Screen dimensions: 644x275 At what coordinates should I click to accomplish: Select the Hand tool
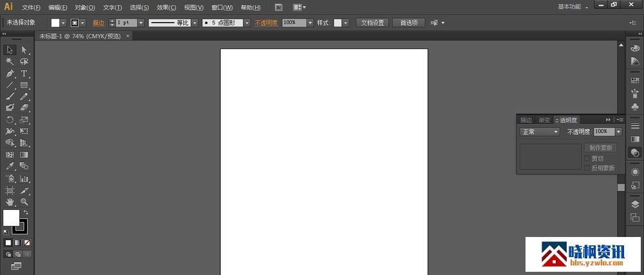pyautogui.click(x=10, y=202)
